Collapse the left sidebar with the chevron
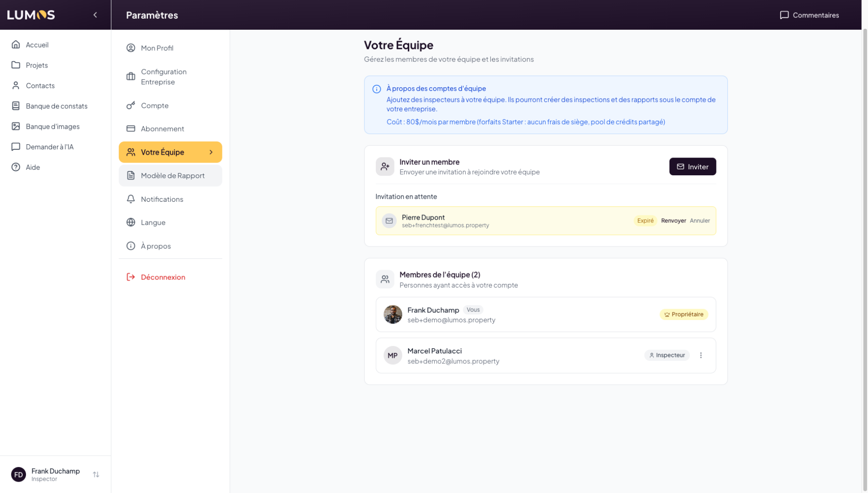The height and width of the screenshot is (493, 868). [95, 15]
